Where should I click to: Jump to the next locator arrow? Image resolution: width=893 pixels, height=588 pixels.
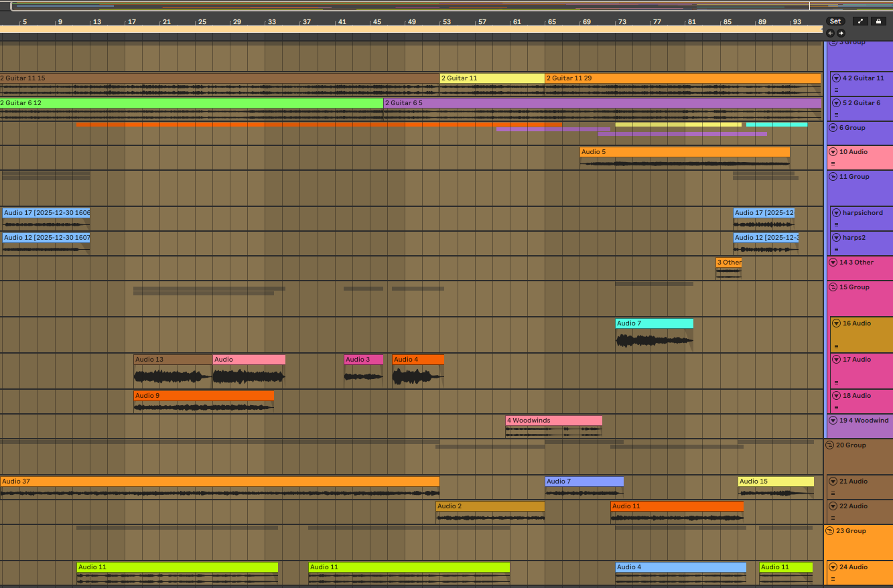pos(841,33)
